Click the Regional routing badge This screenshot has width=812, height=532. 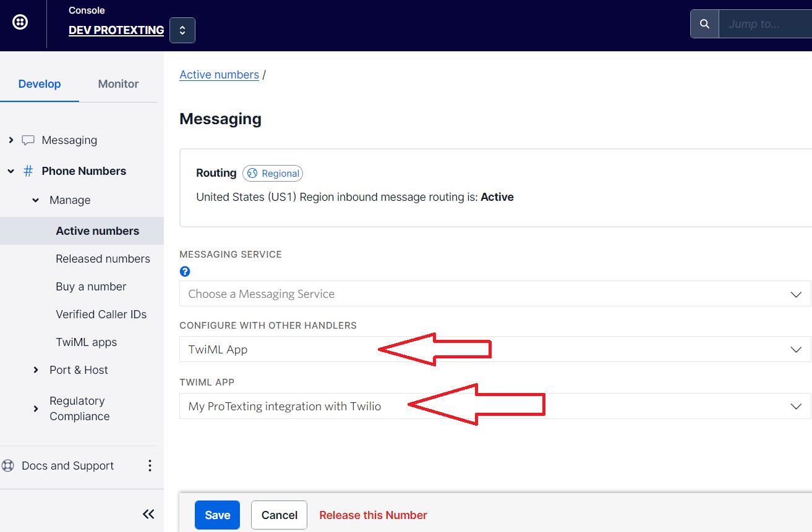click(x=273, y=174)
